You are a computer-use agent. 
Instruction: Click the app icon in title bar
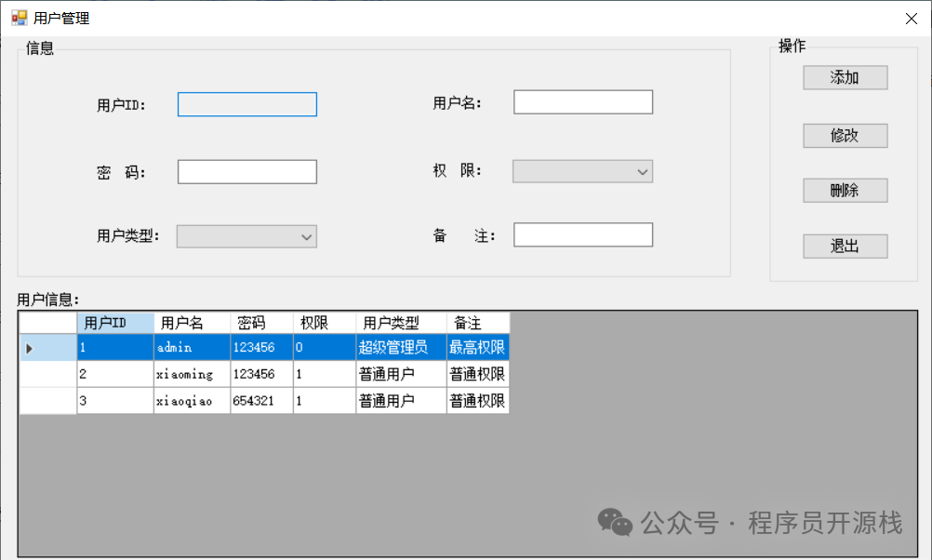19,18
